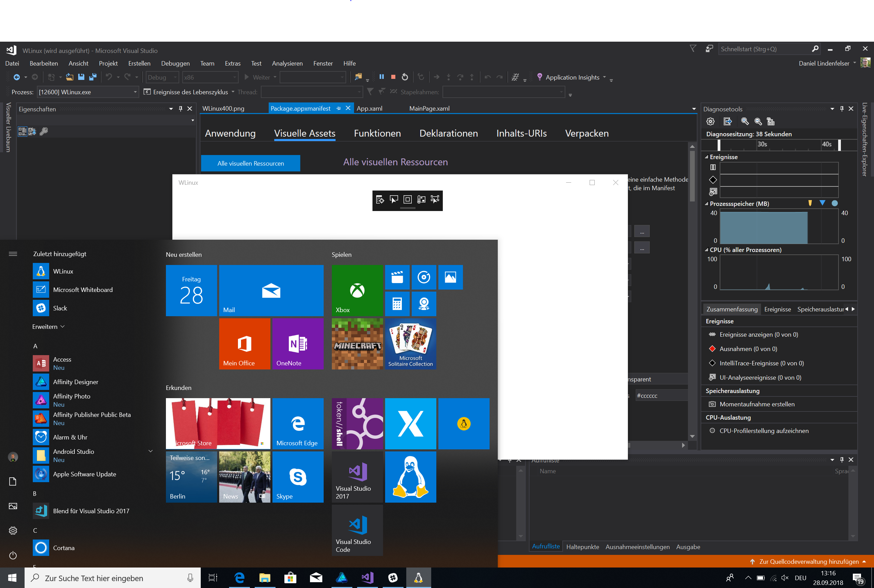Switch to the Verpacken tab
The image size is (874, 588).
[x=587, y=134]
